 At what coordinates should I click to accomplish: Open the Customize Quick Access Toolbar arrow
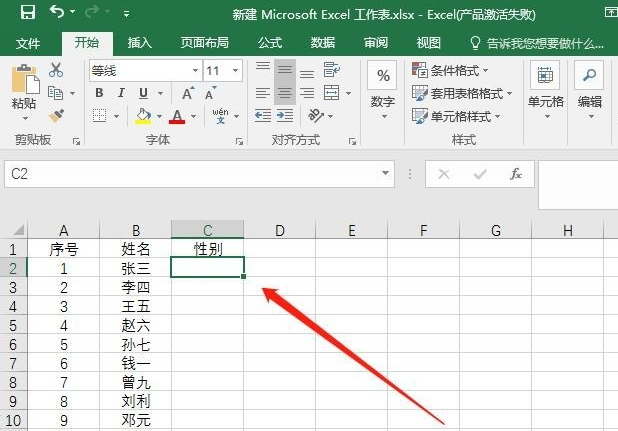[127, 14]
